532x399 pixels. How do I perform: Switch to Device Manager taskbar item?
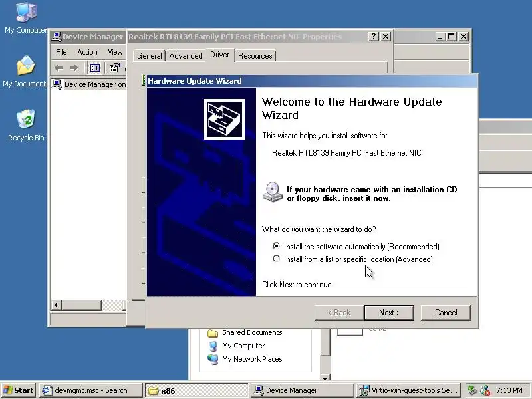[302, 390]
